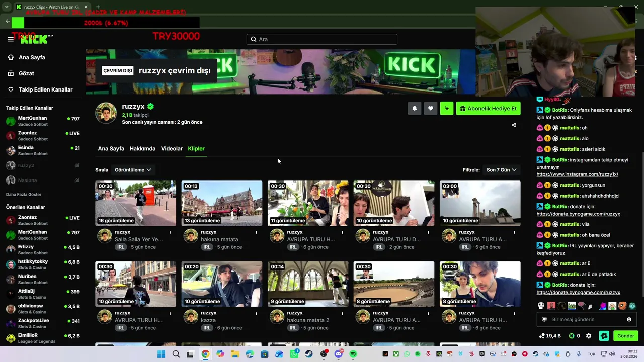The image size is (644, 362).
Task: Open the kazza clip thumbnail
Action: pyautogui.click(x=222, y=284)
